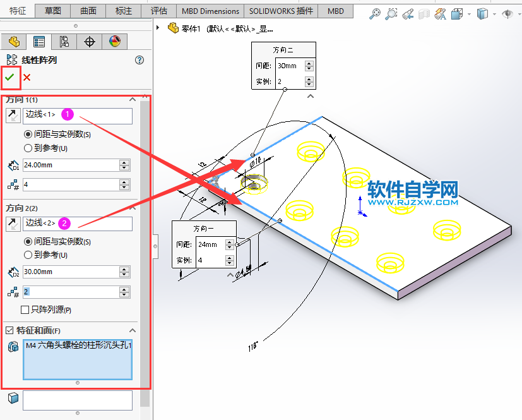Select the Zoom to Area tool
Image resolution: width=522 pixels, height=420 pixels.
tap(392, 14)
